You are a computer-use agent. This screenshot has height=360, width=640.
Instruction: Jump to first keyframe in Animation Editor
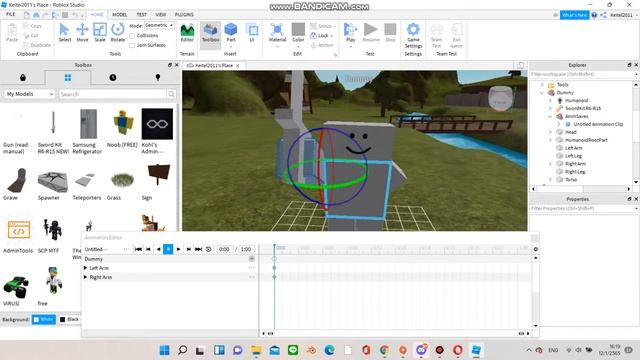(138, 249)
